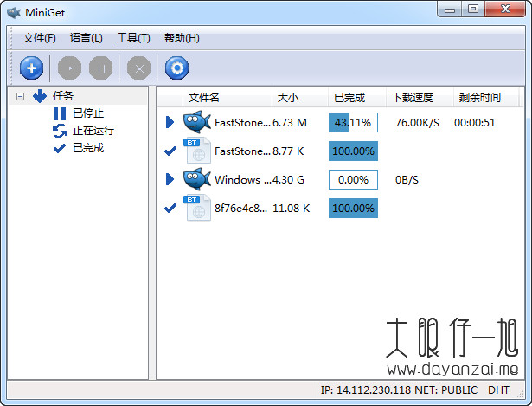
Task: Click the NET: PUBLIC status entry
Action: 445,390
